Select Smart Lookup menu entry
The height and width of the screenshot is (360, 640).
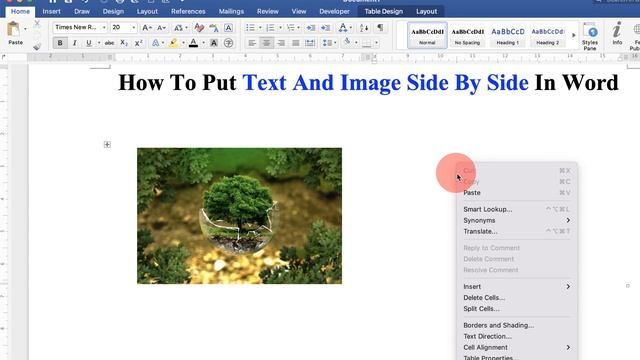517,209
